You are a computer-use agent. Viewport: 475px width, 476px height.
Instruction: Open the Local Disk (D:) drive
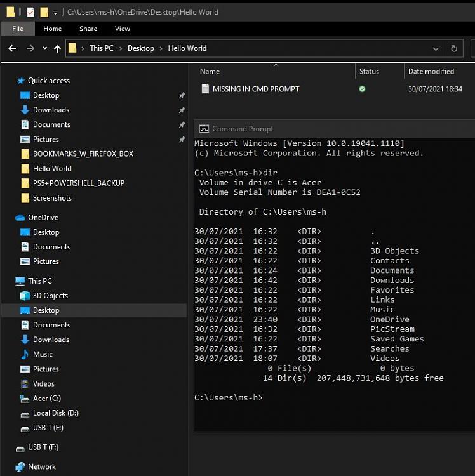[x=56, y=413]
